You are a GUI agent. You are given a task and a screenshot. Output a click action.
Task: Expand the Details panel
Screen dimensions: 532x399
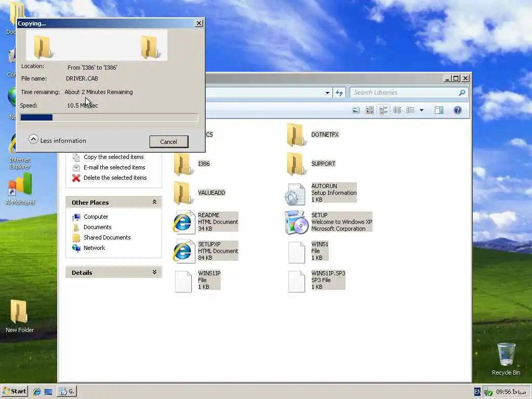pos(154,272)
